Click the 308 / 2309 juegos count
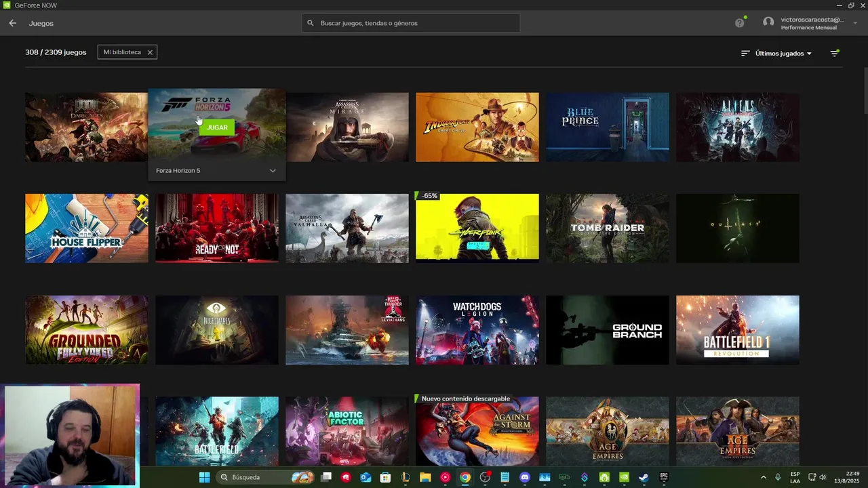Image resolution: width=868 pixels, height=488 pixels. pos(56,52)
